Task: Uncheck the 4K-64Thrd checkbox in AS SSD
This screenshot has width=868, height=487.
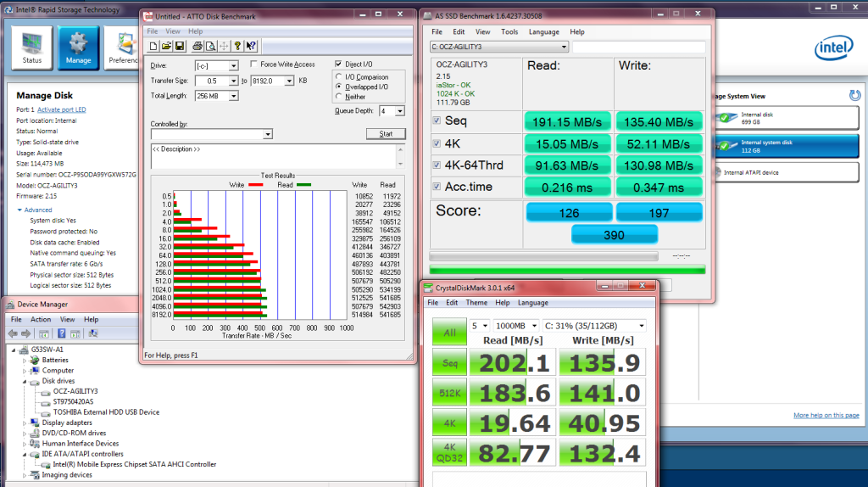Action: pos(437,165)
